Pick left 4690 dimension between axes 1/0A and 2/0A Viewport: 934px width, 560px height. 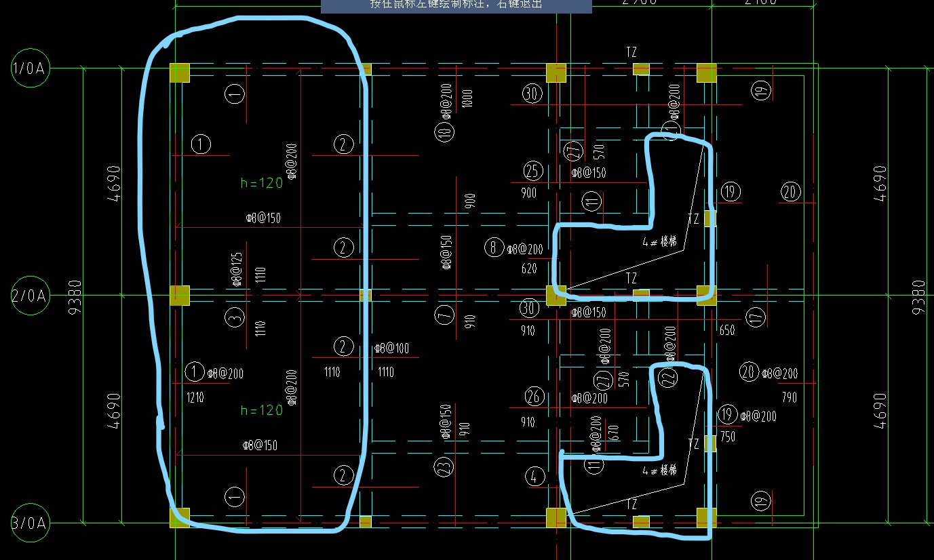[x=115, y=182]
